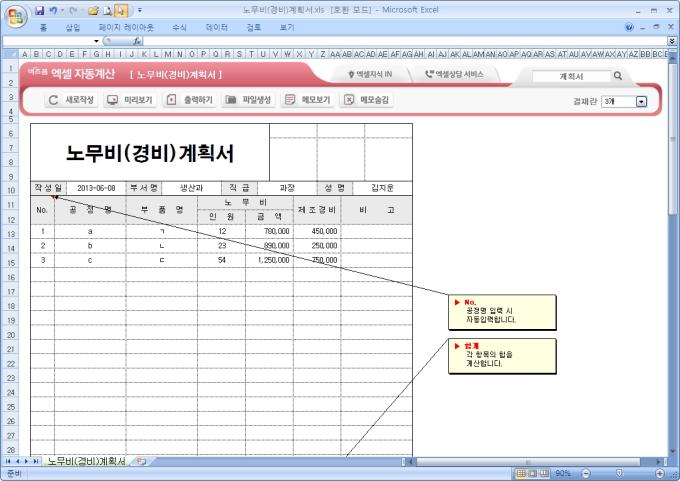Click the horizontal scrollbar track

[x=535, y=461]
